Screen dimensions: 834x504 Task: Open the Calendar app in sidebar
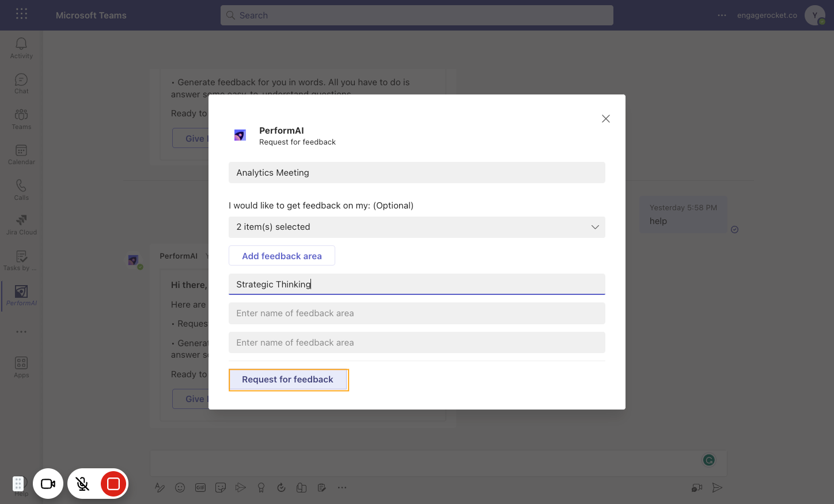pyautogui.click(x=21, y=154)
